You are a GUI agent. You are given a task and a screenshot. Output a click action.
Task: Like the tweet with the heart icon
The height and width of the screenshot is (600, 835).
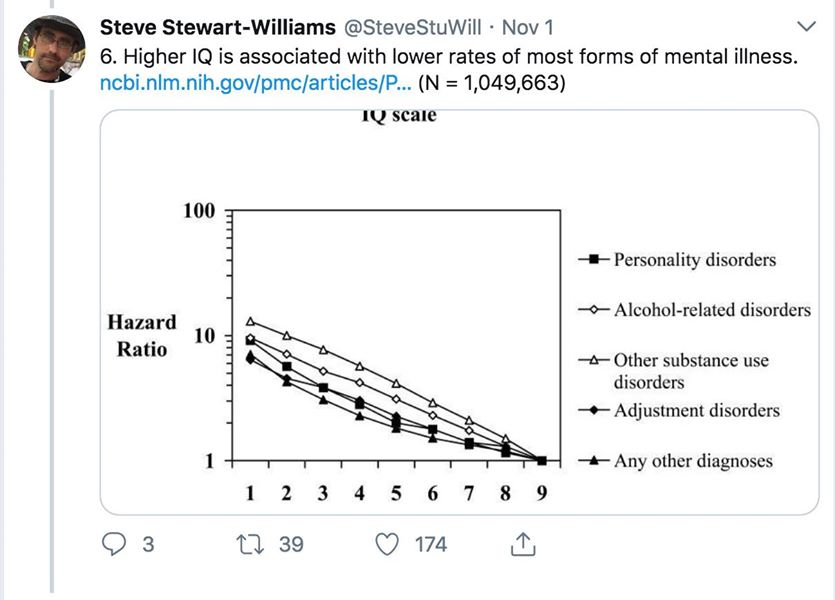tap(385, 545)
